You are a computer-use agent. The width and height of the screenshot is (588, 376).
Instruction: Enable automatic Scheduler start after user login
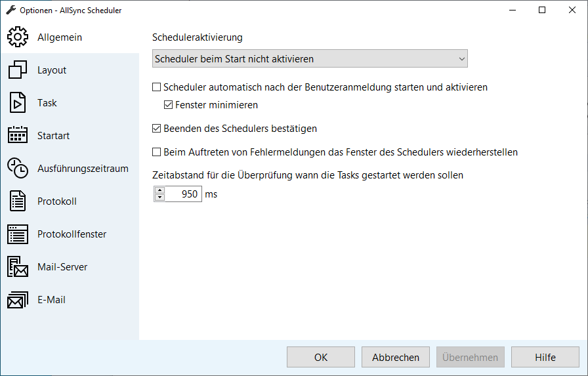pos(157,87)
